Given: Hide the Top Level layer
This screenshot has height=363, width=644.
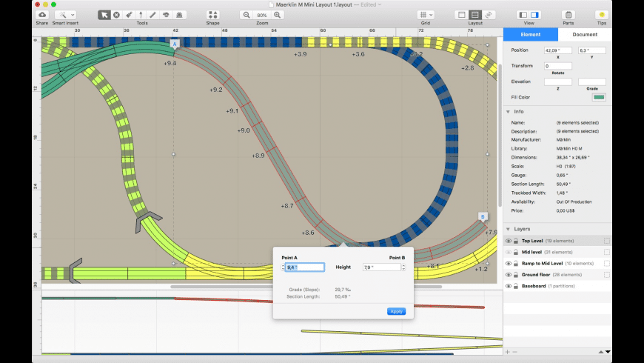Looking at the screenshot, I should pyautogui.click(x=509, y=241).
